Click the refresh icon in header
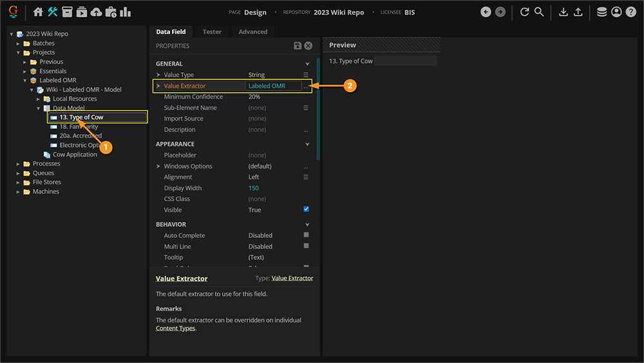 click(x=524, y=12)
